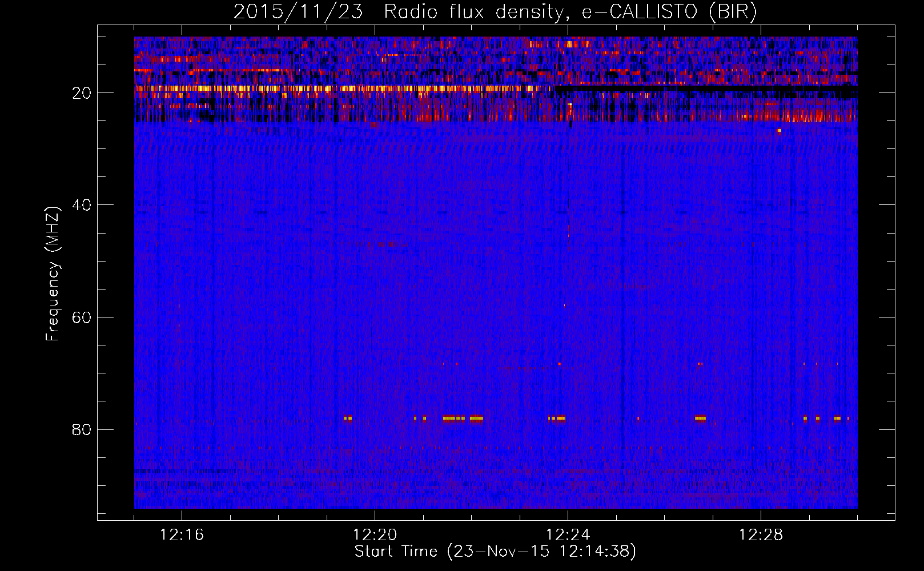Viewport: 924px width, 571px height.
Task: Click the plot title 'Radio flux density, e-CALLISTO (BIR)'
Action: tap(570, 12)
